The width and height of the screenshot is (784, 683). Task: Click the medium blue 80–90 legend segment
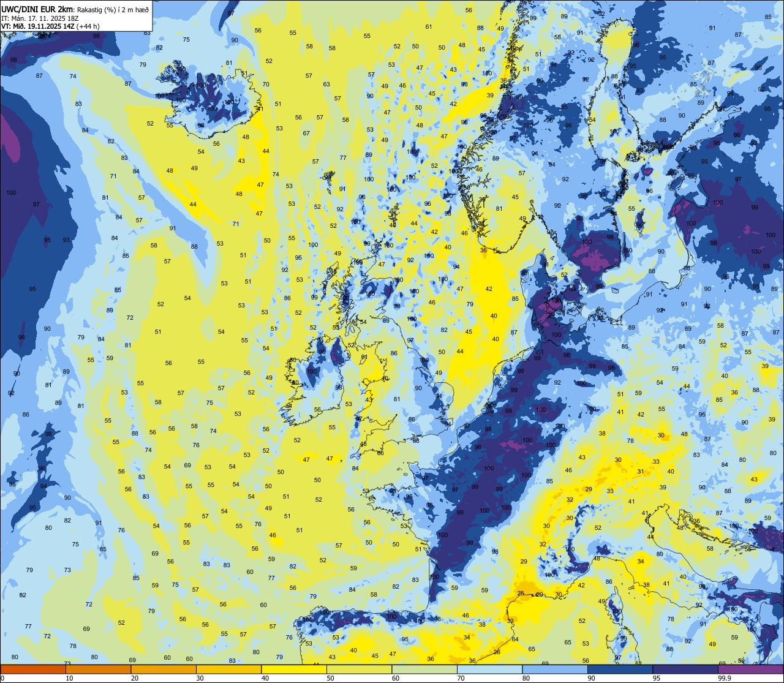point(555,669)
